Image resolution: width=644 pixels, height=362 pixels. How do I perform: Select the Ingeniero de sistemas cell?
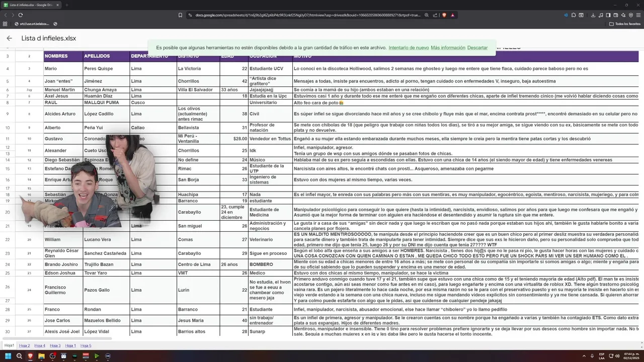click(270, 179)
